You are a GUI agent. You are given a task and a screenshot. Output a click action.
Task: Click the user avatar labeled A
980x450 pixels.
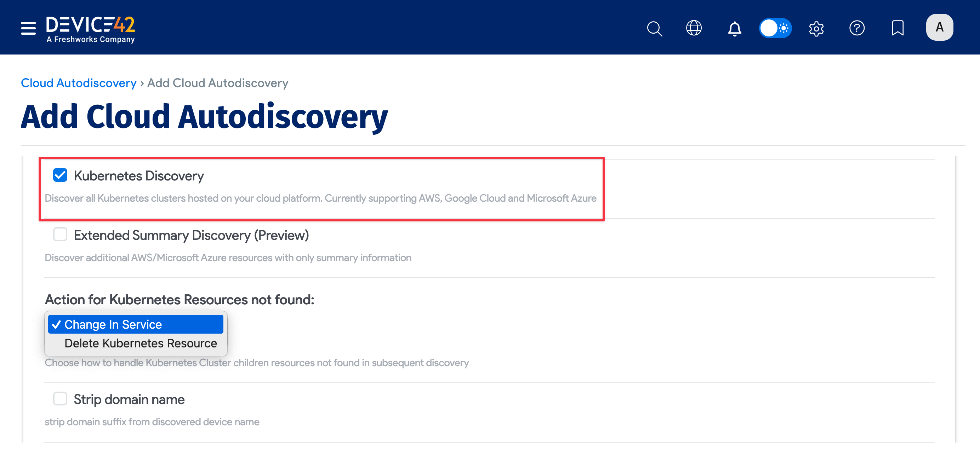(x=939, y=27)
